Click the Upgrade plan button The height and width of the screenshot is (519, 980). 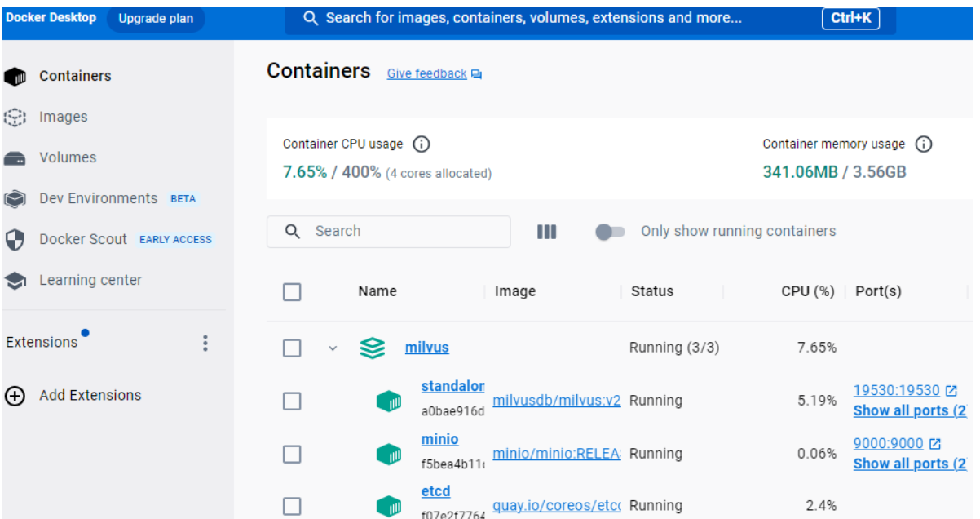155,18
